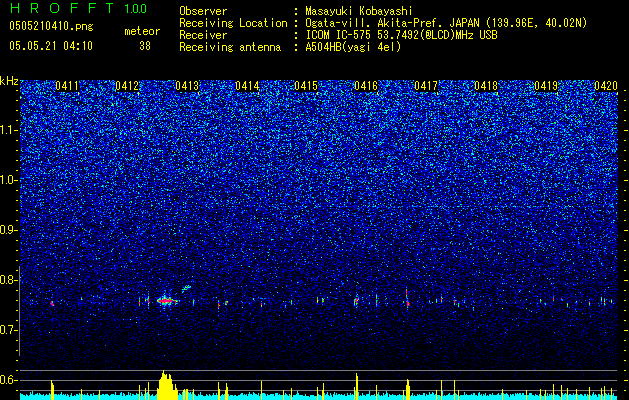The height and width of the screenshot is (400, 629).
Task: Click the 0418 time marker
Action: (x=486, y=86)
